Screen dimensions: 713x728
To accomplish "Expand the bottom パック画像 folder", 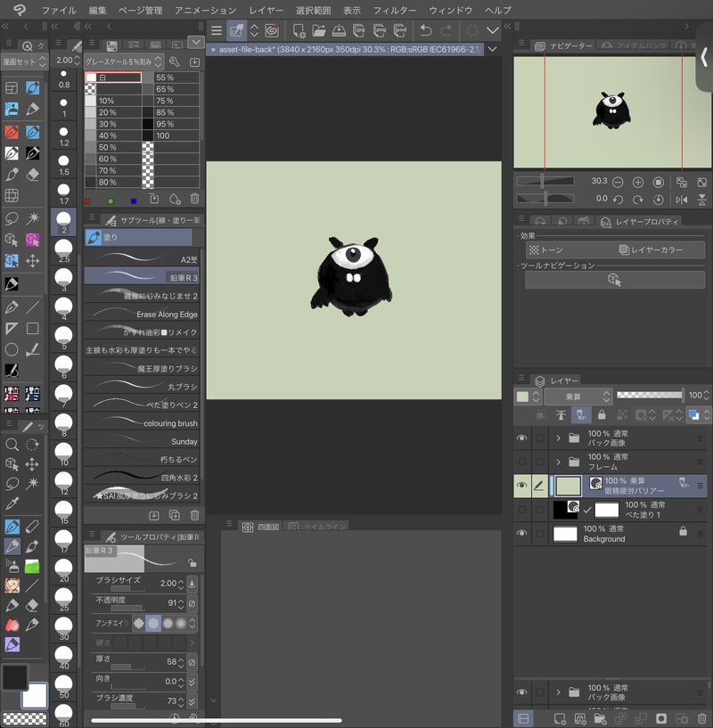I will 558,692.
